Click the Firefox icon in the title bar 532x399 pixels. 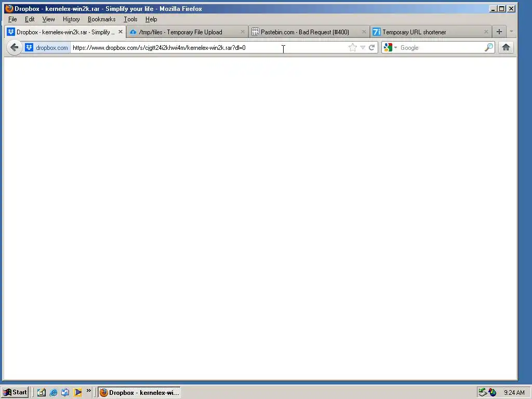point(9,8)
